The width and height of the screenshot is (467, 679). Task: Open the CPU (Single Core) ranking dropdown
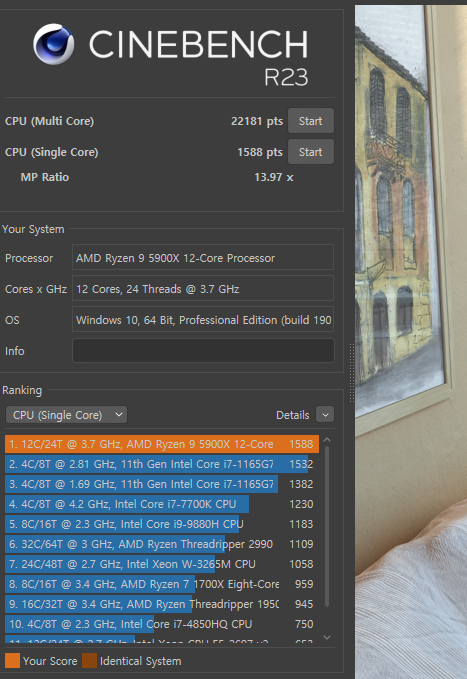click(66, 415)
